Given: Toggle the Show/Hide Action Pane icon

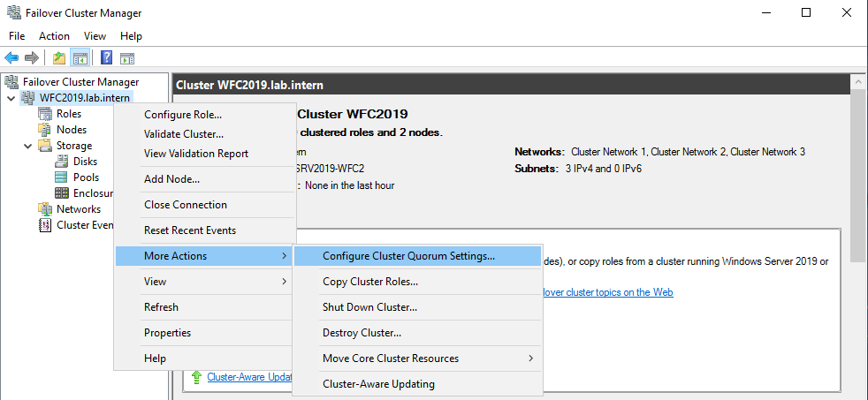Looking at the screenshot, I should coord(127,58).
